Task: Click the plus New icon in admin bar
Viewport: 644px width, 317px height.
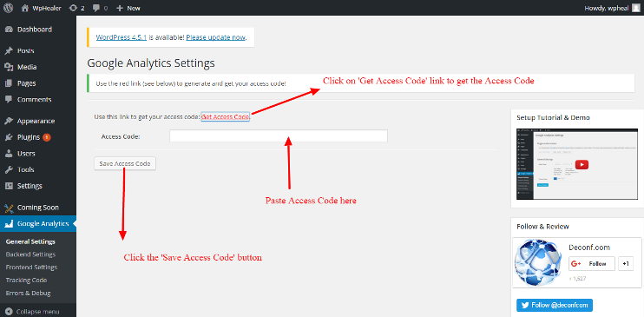Action: click(120, 8)
